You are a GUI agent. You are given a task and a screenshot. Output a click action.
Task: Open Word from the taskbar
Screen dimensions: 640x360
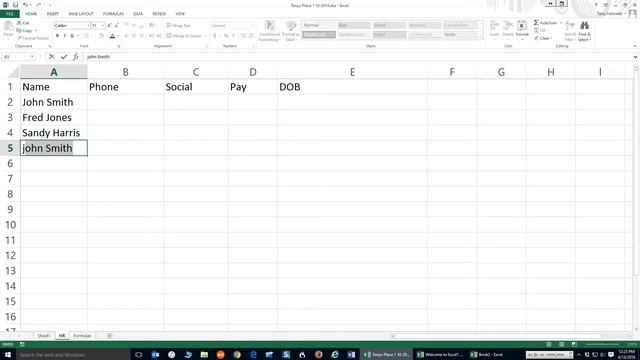351,355
